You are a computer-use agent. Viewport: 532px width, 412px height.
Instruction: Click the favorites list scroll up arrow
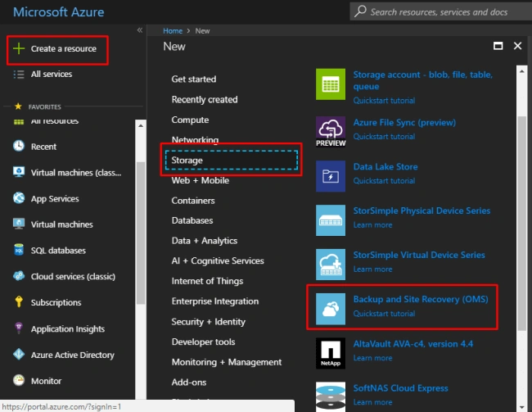point(141,125)
